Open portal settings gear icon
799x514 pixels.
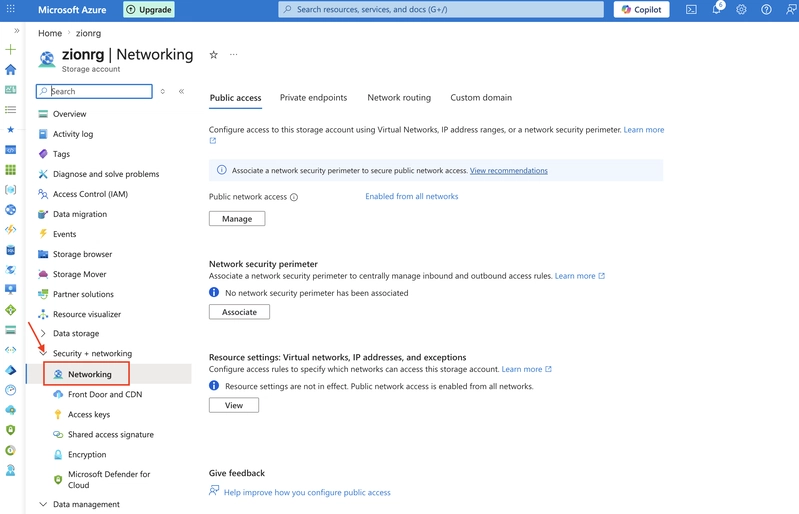(741, 10)
